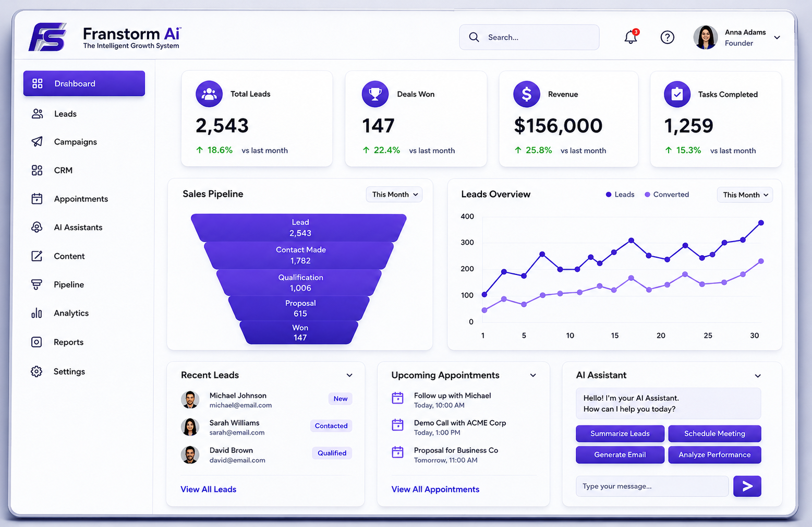Click the Qualification 1,006 funnel stage
The height and width of the screenshot is (527, 812).
[x=299, y=282]
